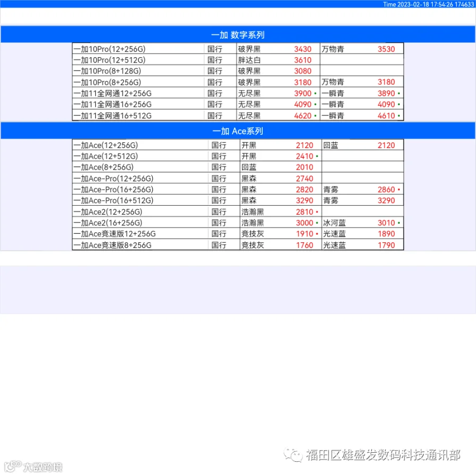This screenshot has height=476, width=476.
Task: Click 胖达白 color name cell
Action: (249, 60)
